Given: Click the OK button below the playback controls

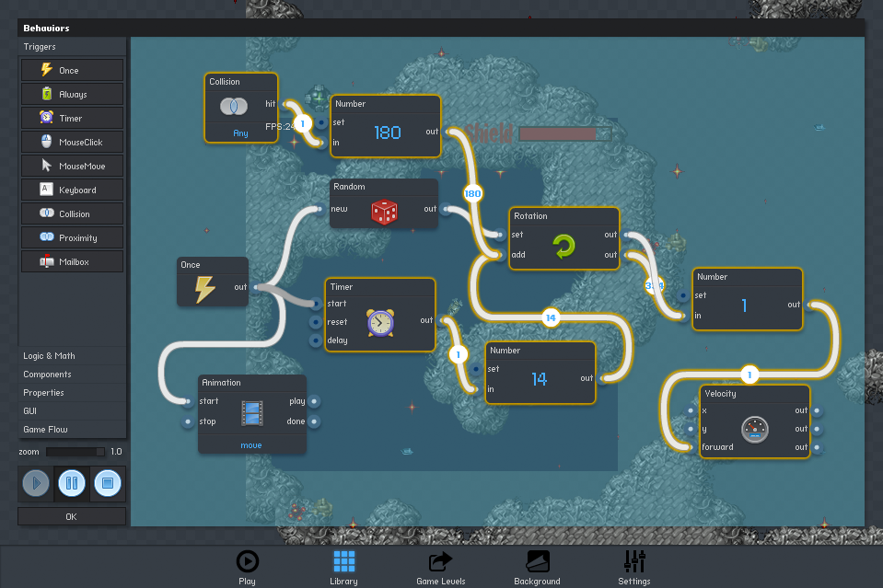Looking at the screenshot, I should pyautogui.click(x=71, y=516).
